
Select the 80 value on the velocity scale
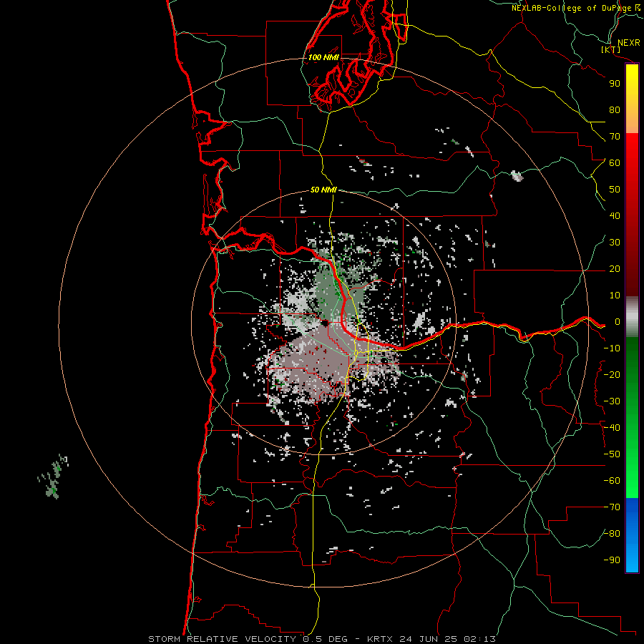click(x=615, y=109)
